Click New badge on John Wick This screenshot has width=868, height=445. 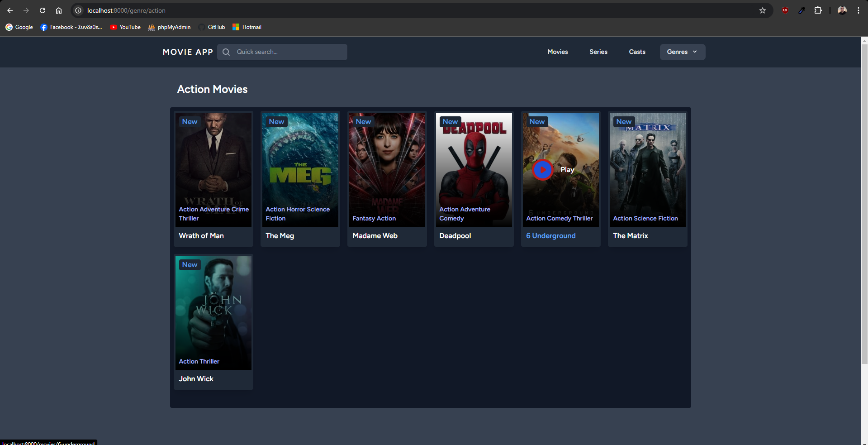[190, 265]
